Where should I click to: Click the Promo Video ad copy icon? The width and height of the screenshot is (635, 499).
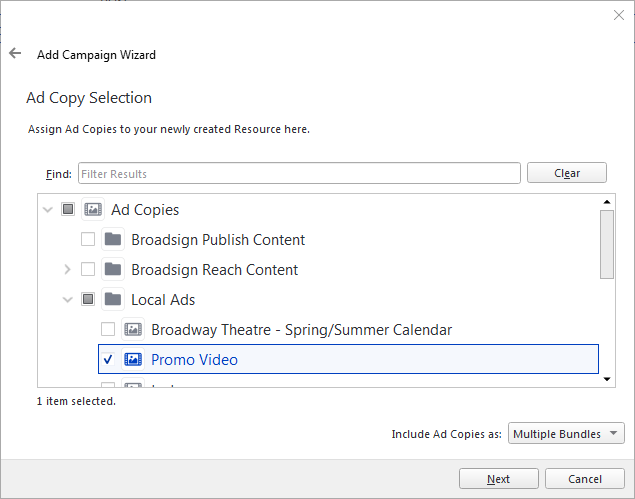point(133,359)
